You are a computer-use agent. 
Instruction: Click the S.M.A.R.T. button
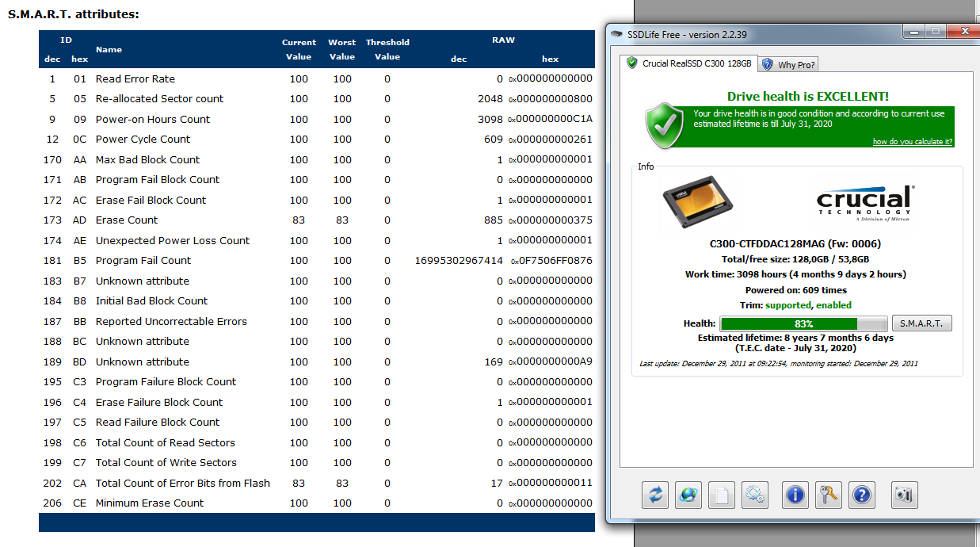[x=921, y=323]
